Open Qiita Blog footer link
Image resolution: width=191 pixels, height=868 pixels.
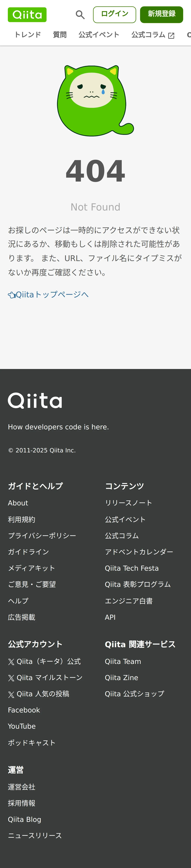point(24,819)
